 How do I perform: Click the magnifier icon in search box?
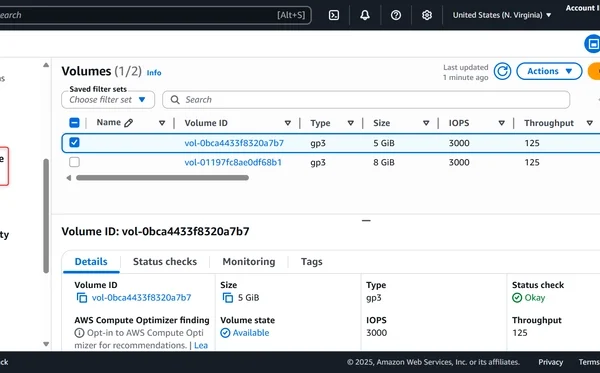pyautogui.click(x=175, y=100)
